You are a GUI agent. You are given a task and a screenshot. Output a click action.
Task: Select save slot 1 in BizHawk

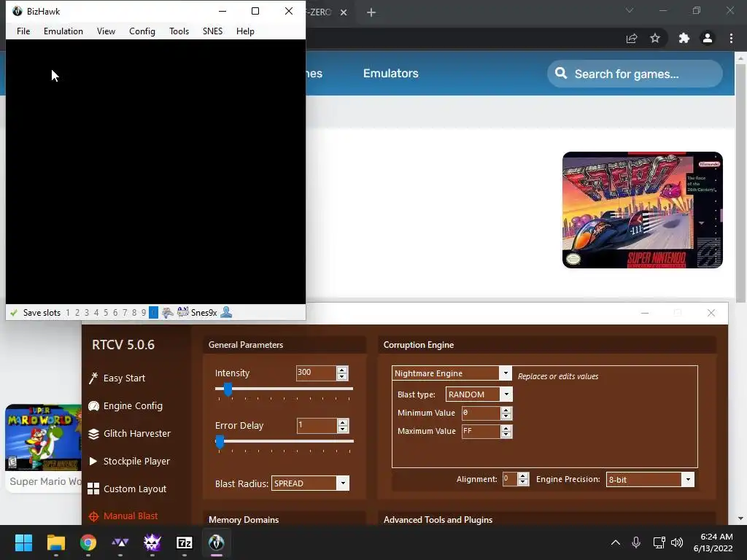click(x=68, y=313)
